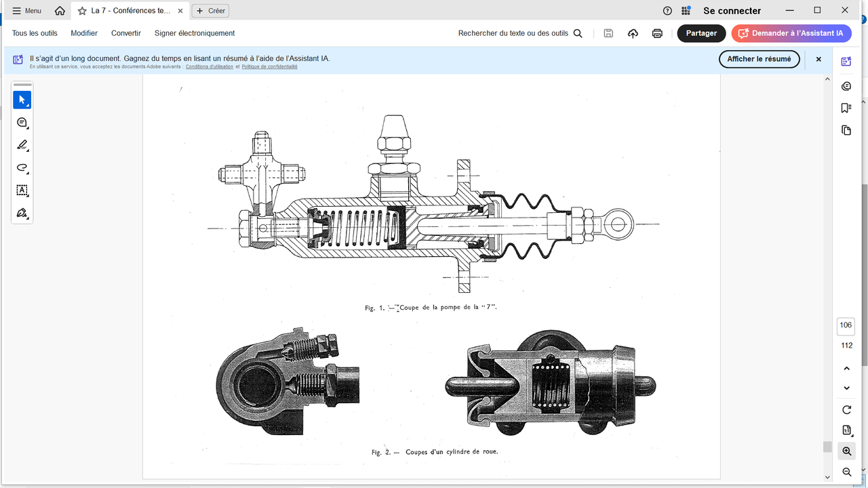Open the AI assistant panel icon in right sidebar
Viewport: 868px width, 488px height.
coord(846,62)
